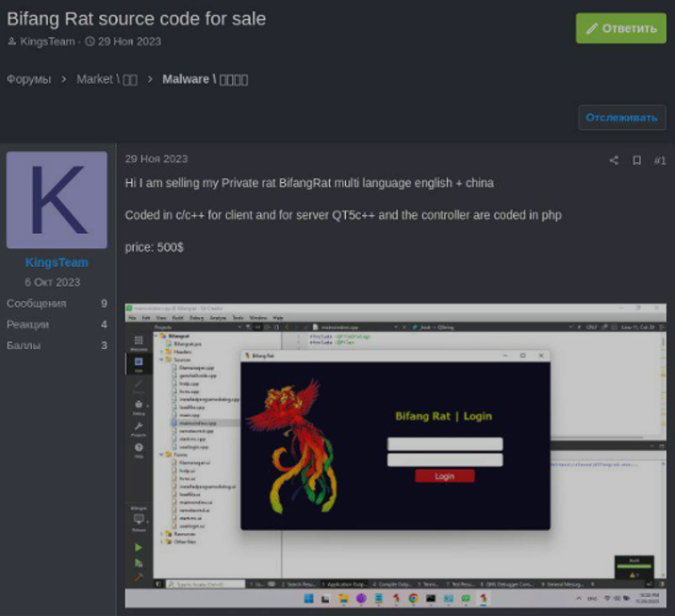Open Projects mode wrench icon
Viewport: 675px width, 616px height.
pyautogui.click(x=139, y=428)
